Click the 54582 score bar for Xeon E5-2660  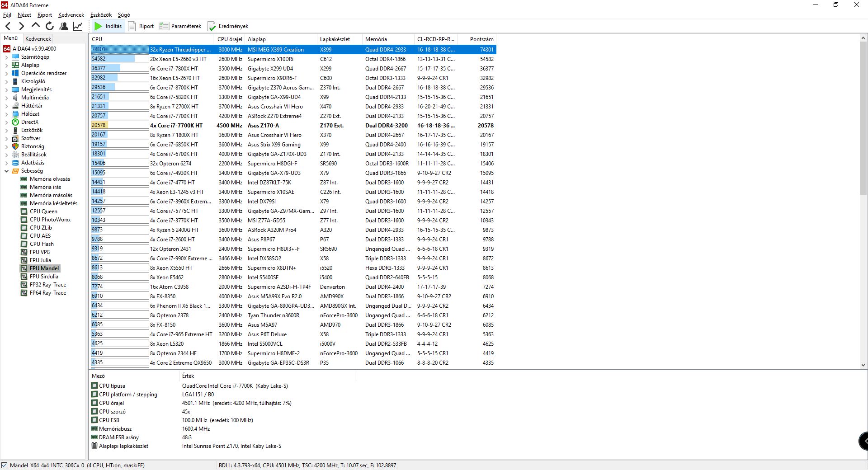click(120, 59)
